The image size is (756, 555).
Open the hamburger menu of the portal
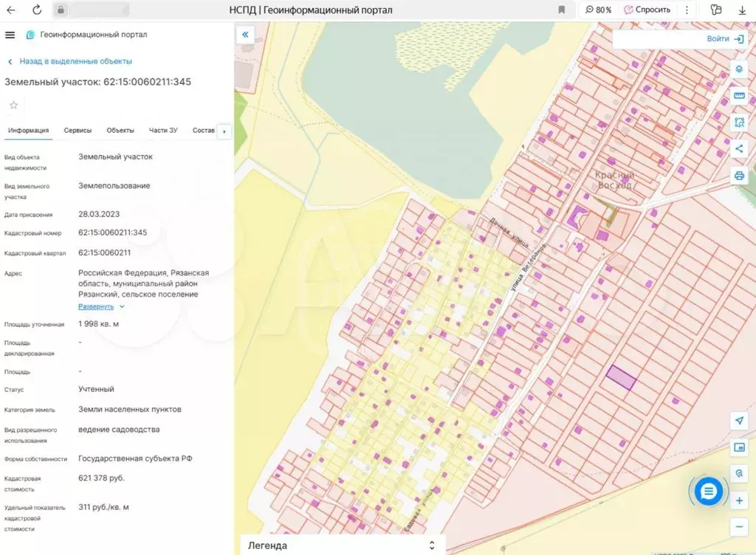click(x=10, y=35)
